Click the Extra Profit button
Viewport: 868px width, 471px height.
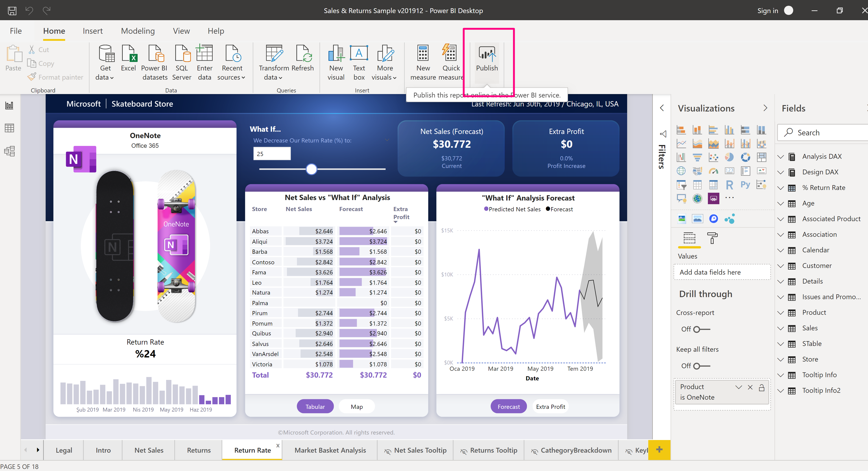(551, 407)
